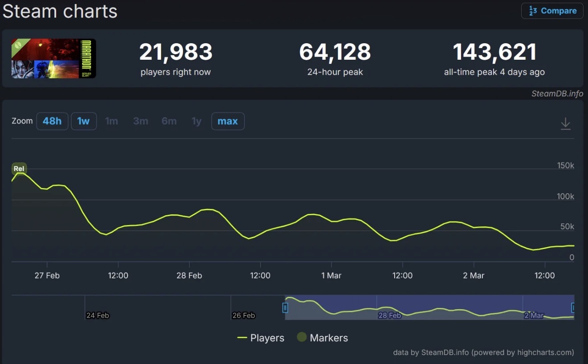This screenshot has width=588, height=364.
Task: Click the 26 Feb navigator label
Action: click(x=244, y=315)
